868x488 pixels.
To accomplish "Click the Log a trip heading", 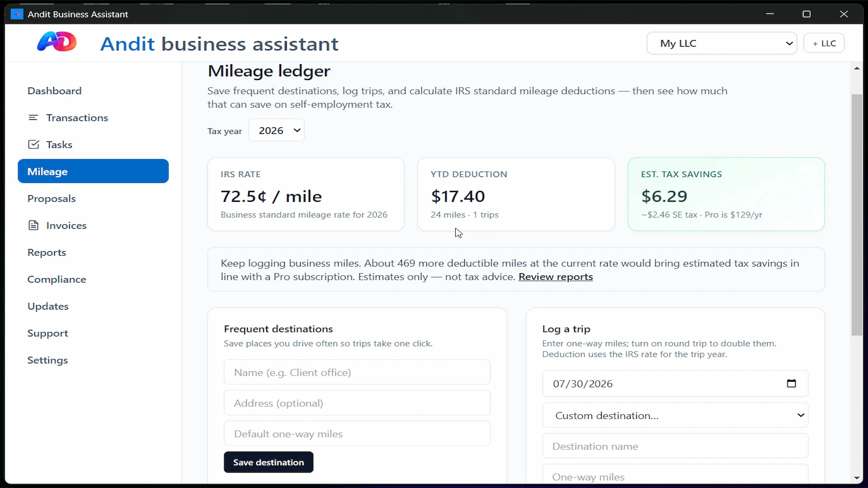I will pyautogui.click(x=566, y=329).
